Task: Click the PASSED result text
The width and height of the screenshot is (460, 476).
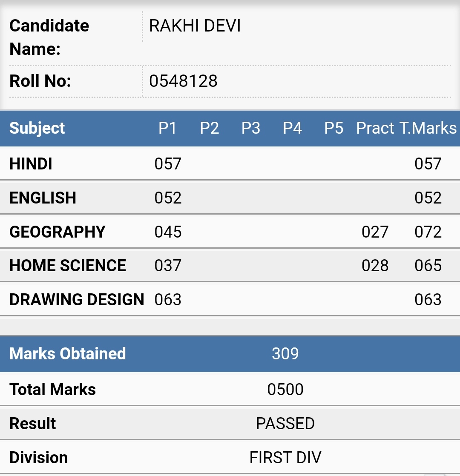Action: (x=285, y=424)
